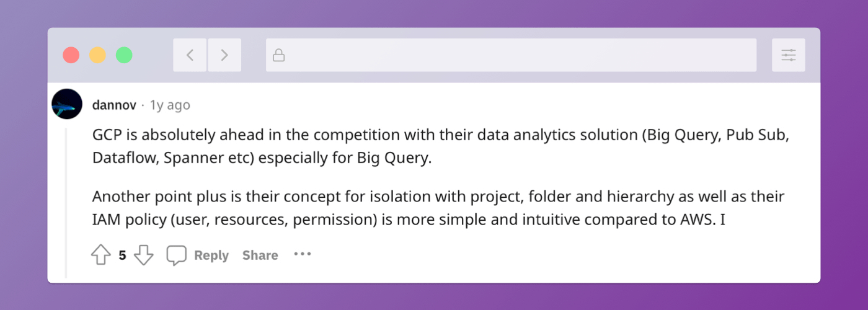Open the browser sliders settings icon
This screenshot has height=310, width=868.
[789, 55]
